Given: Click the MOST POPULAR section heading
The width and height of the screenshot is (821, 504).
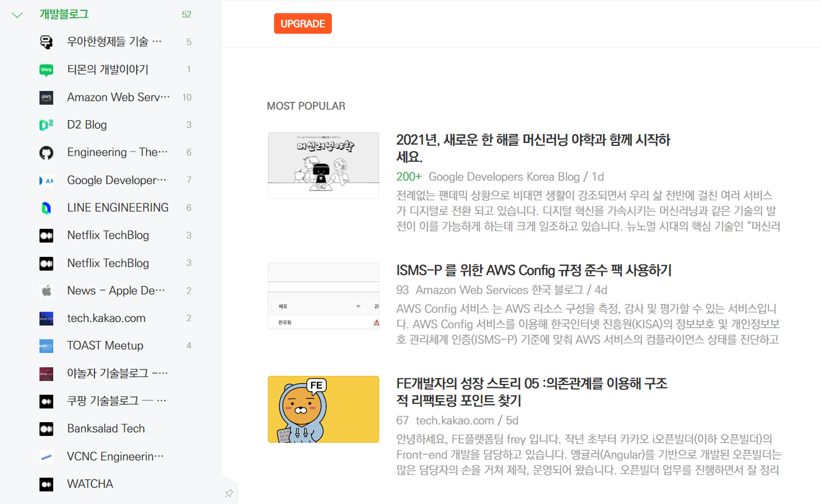Looking at the screenshot, I should click(306, 106).
